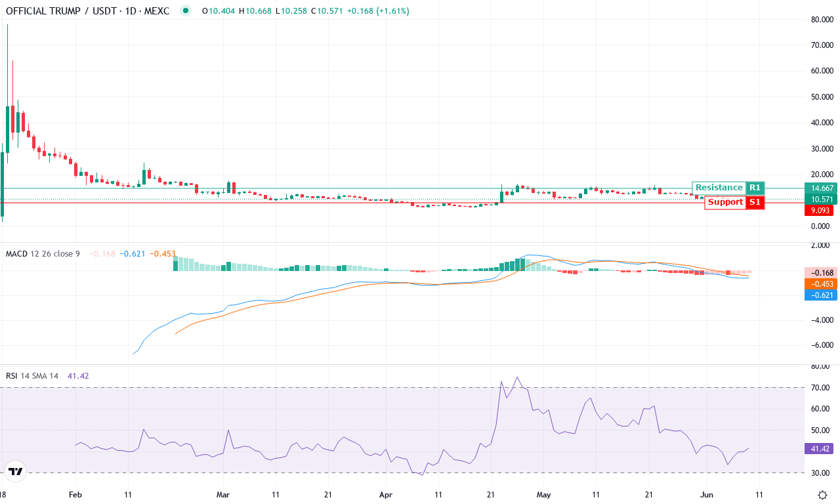This screenshot has width=840, height=504.
Task: Click the 10.571 current price tag
Action: tap(822, 199)
